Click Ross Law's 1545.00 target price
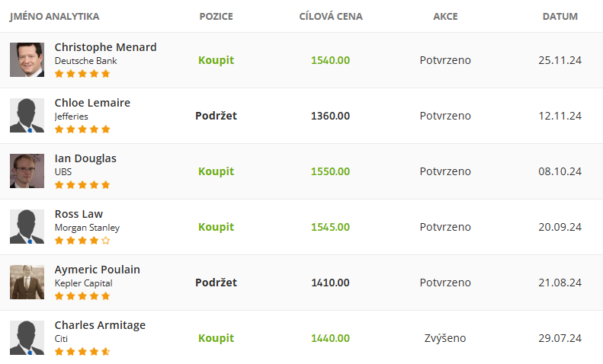Viewport: 603px width, 364px height. [x=330, y=227]
